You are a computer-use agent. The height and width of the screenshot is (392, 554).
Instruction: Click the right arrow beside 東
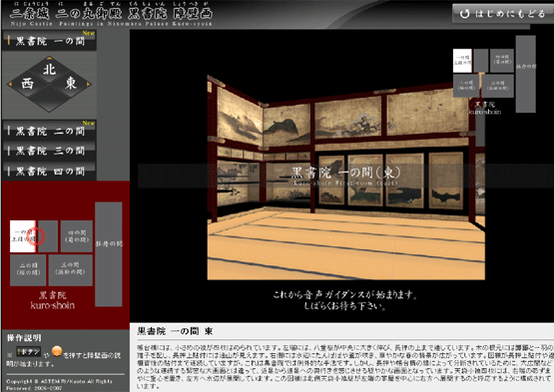coord(88,84)
